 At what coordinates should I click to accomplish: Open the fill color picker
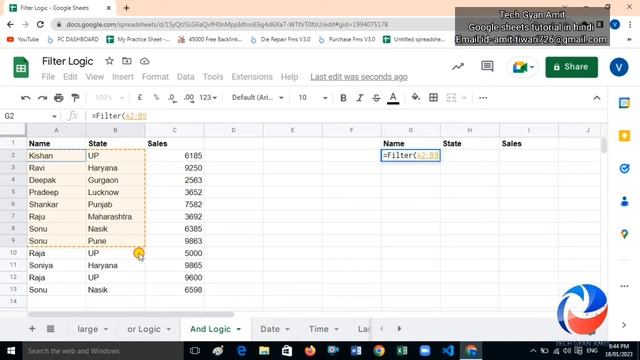pos(416,98)
